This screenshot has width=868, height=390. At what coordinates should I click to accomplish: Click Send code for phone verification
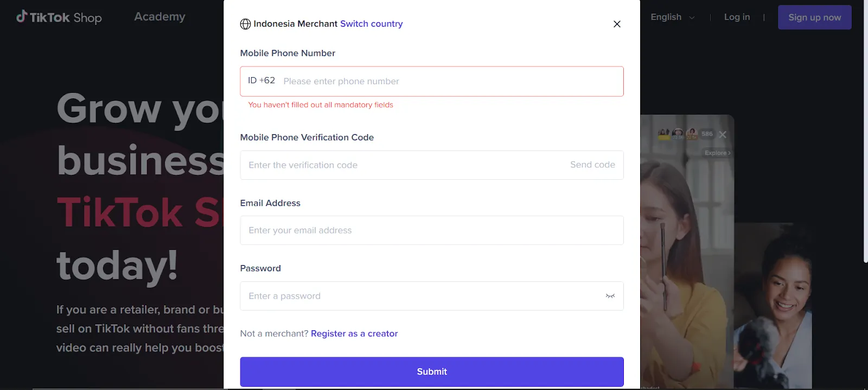pyautogui.click(x=592, y=165)
